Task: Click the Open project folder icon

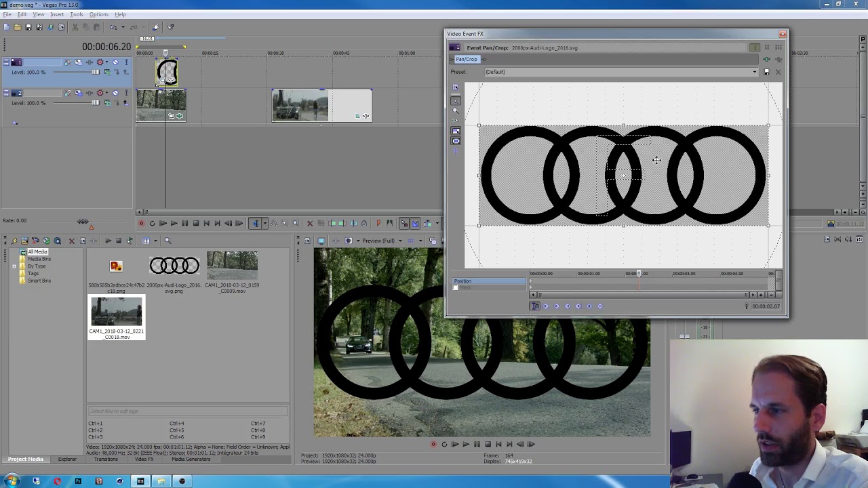Action: coord(18,27)
